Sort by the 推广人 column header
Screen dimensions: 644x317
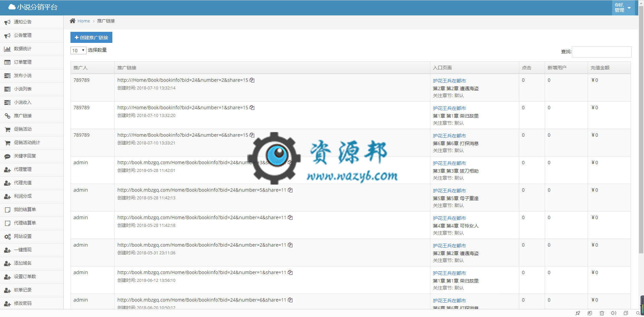click(x=92, y=68)
